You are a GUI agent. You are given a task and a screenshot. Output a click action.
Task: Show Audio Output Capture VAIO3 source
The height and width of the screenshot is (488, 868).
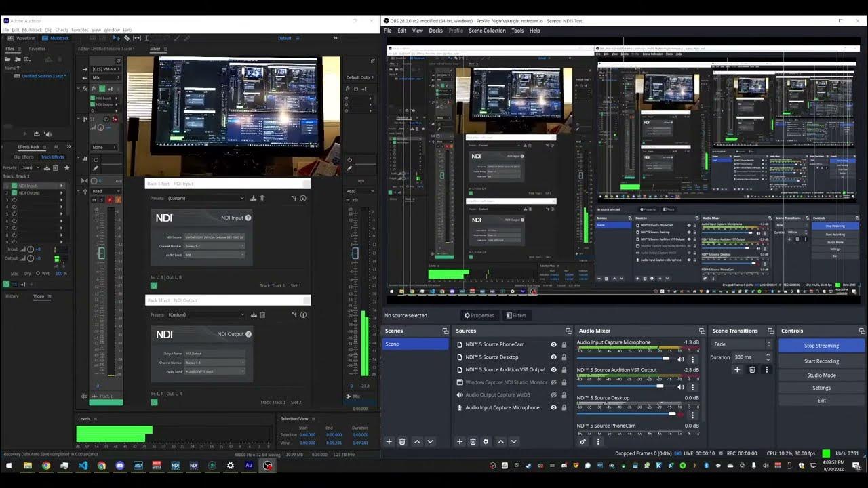(x=553, y=394)
